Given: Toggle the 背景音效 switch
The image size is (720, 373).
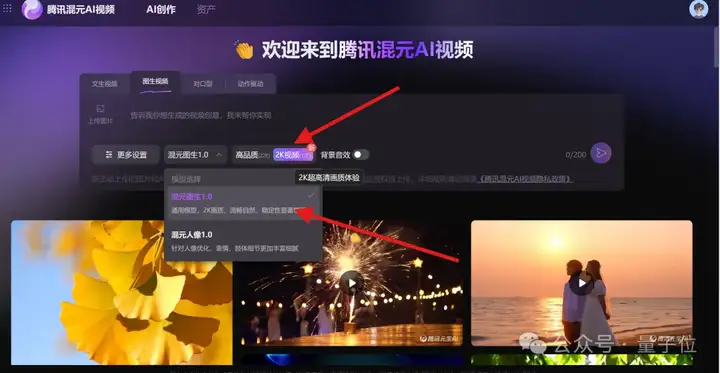Looking at the screenshot, I should 361,155.
